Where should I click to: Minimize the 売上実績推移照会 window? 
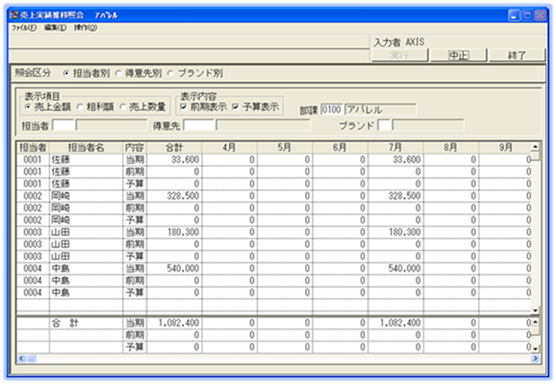pos(514,15)
